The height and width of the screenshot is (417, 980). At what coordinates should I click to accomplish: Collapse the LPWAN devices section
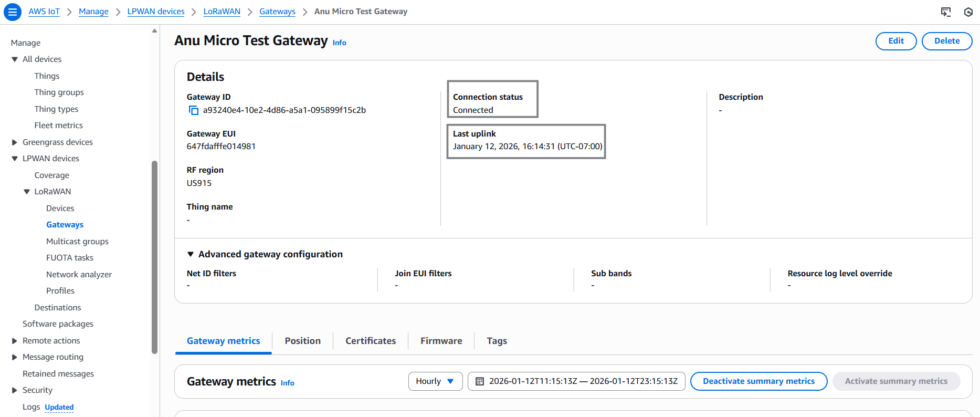[15, 159]
